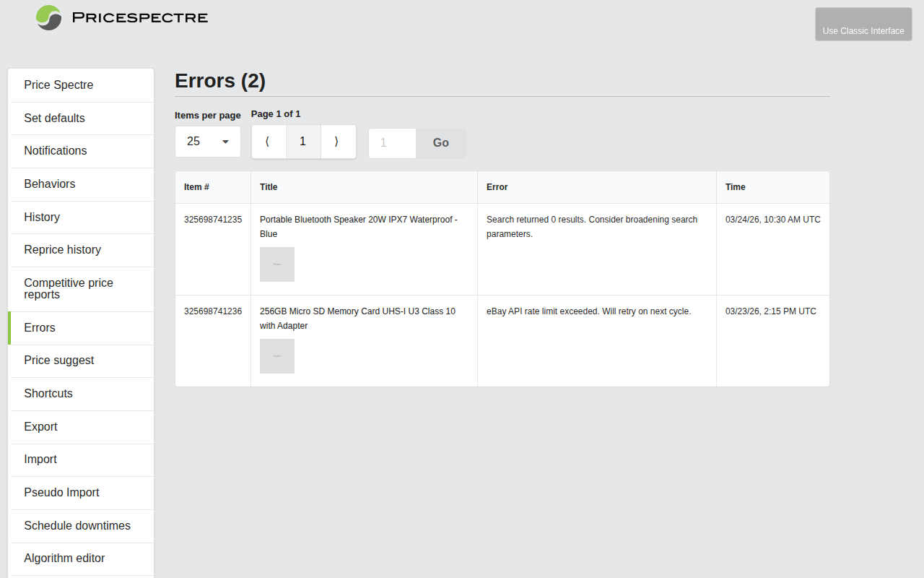Click the Time column header to sort

coord(735,186)
